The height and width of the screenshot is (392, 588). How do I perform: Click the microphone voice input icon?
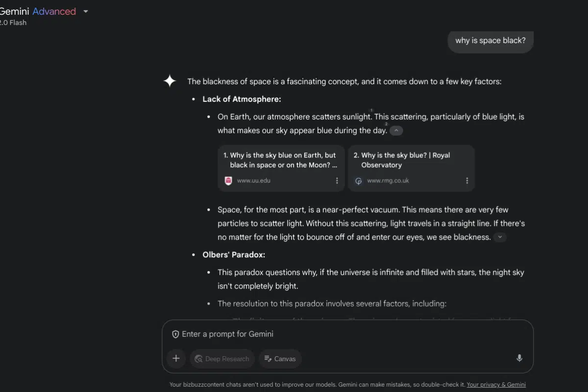[x=519, y=358]
